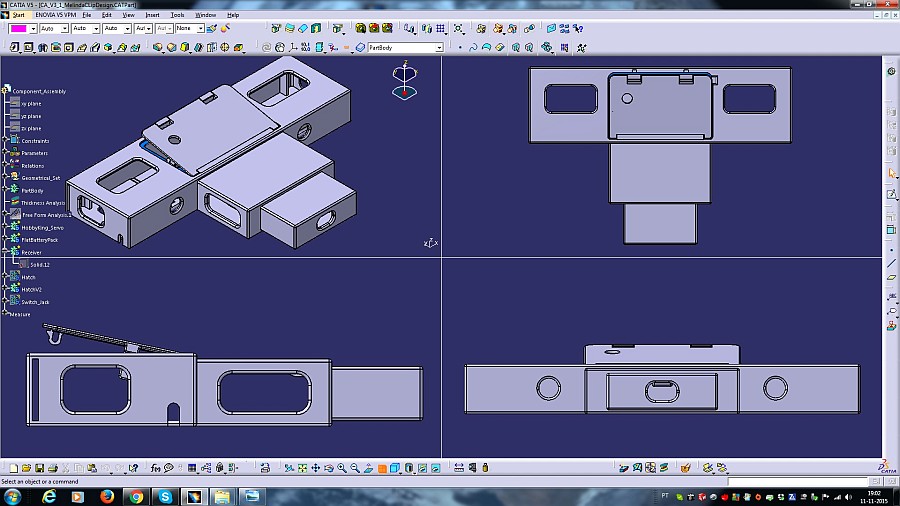Image resolution: width=900 pixels, height=506 pixels.
Task: Click the Spline curve icon
Action: 473,47
